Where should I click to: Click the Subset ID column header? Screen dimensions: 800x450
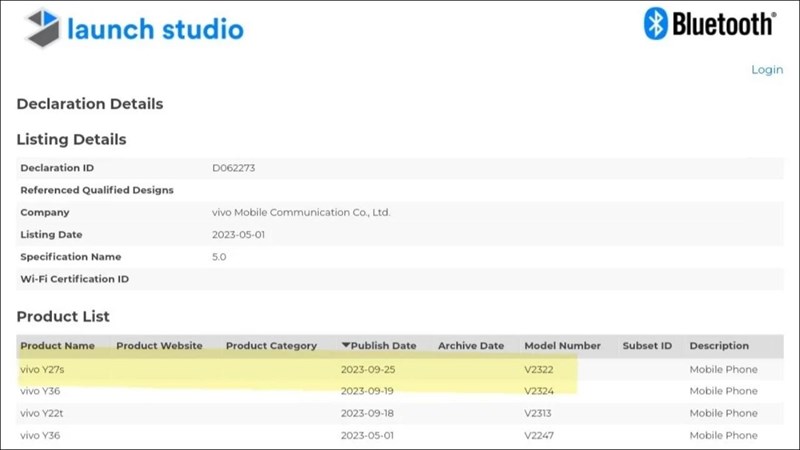(x=646, y=346)
